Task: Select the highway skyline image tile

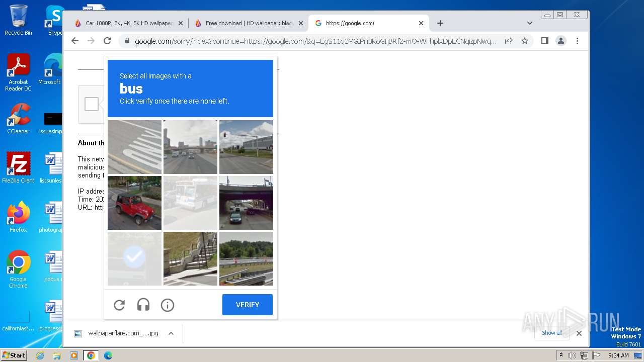Action: tap(190, 147)
